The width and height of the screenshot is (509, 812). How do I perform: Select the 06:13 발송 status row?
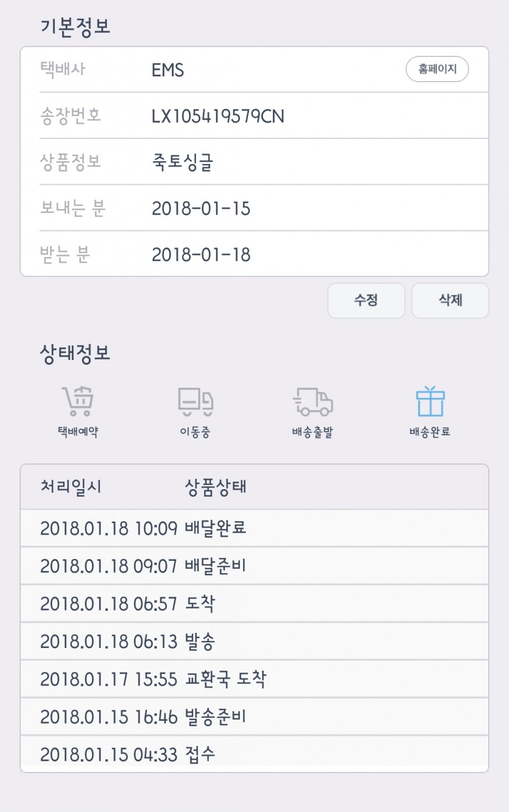pyautogui.click(x=254, y=642)
